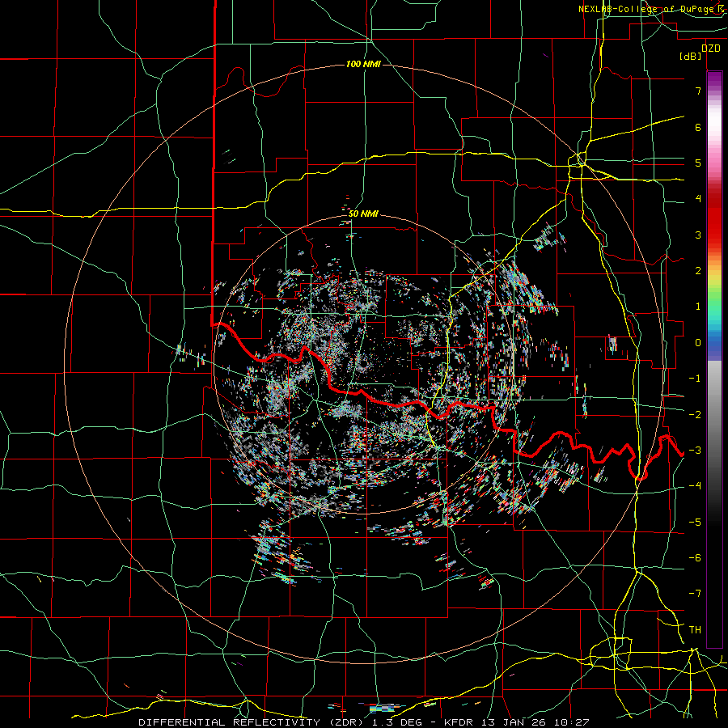Click the 3 value on color scale
This screenshot has width=728, height=728.
[x=698, y=235]
